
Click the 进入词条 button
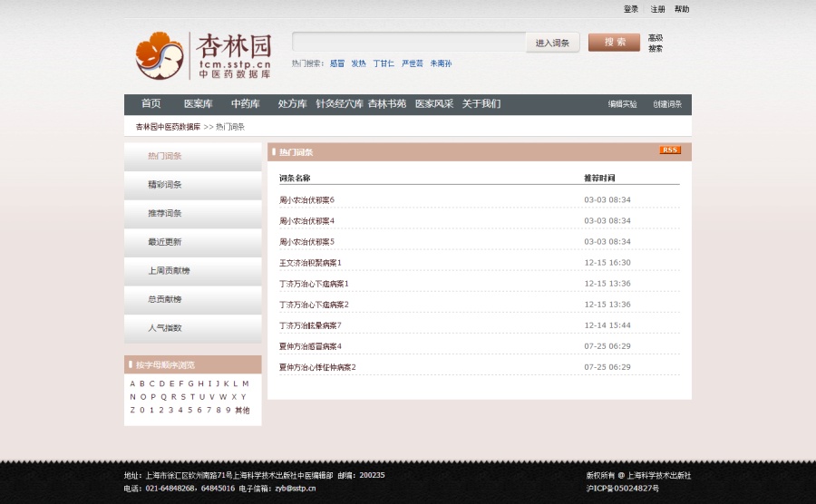(x=552, y=43)
